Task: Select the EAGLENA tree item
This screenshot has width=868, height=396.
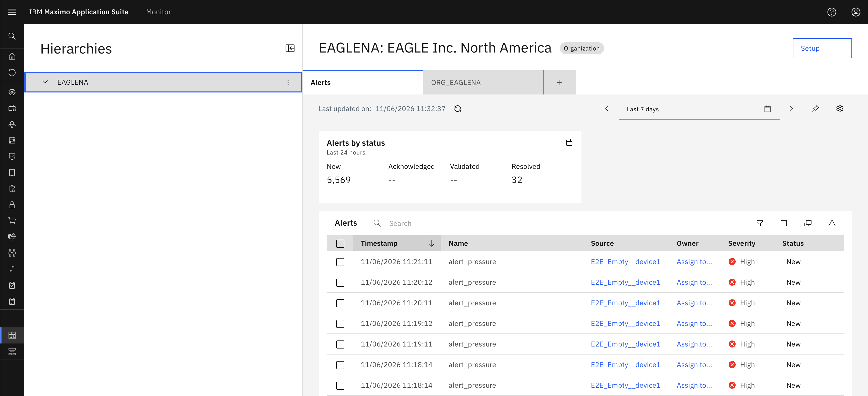Action: [163, 82]
